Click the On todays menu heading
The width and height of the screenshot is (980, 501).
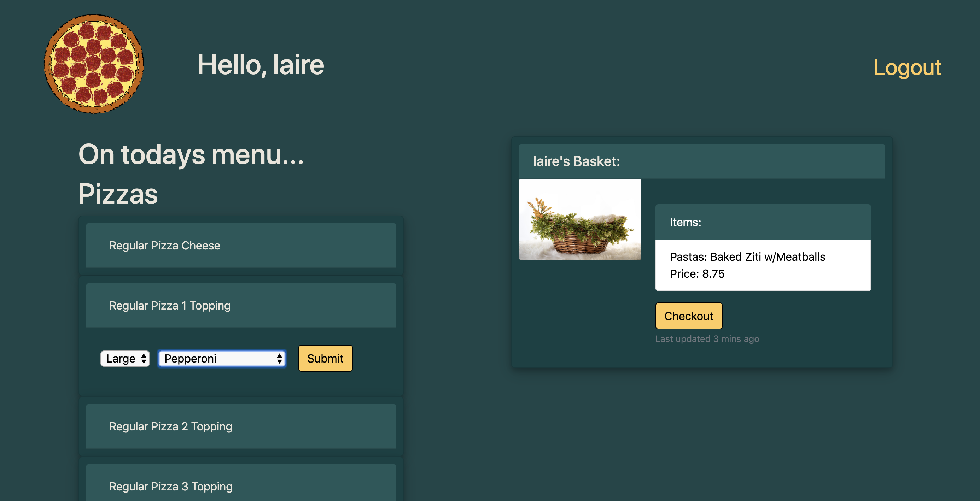[x=191, y=155]
